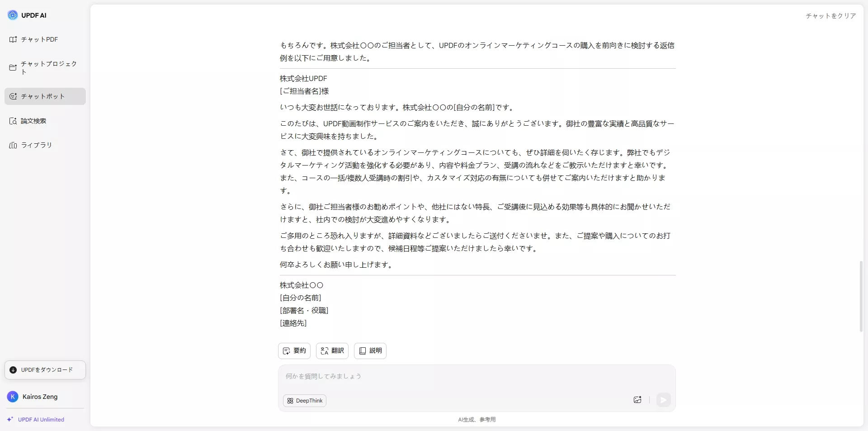Click the [ご担当者名]様 placeholder line
Screen dimensions: 868x431
pyautogui.click(x=304, y=91)
